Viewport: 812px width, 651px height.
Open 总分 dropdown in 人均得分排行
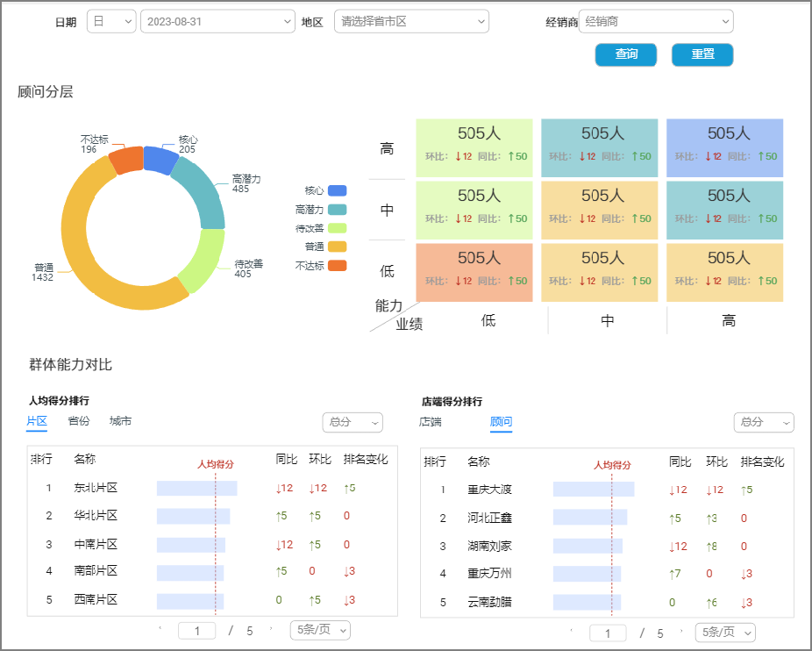click(x=353, y=423)
